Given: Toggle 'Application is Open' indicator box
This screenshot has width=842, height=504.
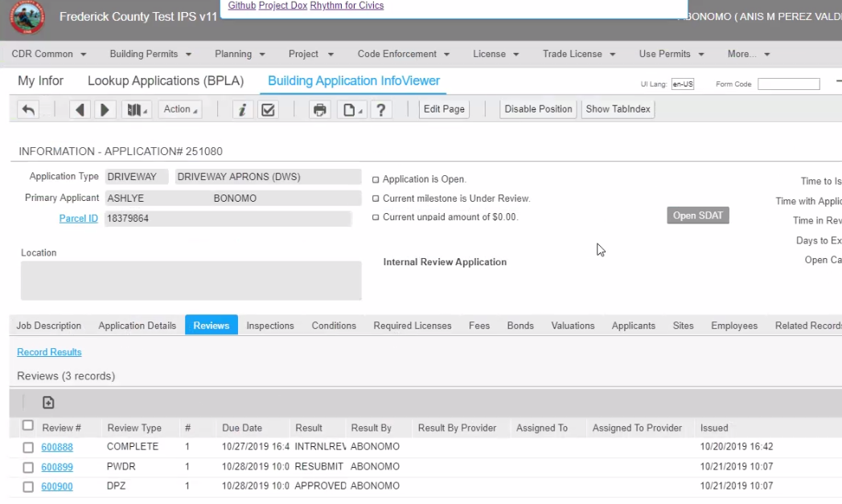Looking at the screenshot, I should pos(376,180).
